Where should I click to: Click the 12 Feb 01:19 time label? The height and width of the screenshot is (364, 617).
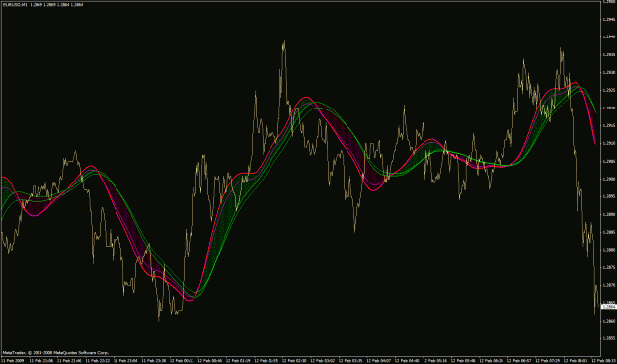(237, 360)
